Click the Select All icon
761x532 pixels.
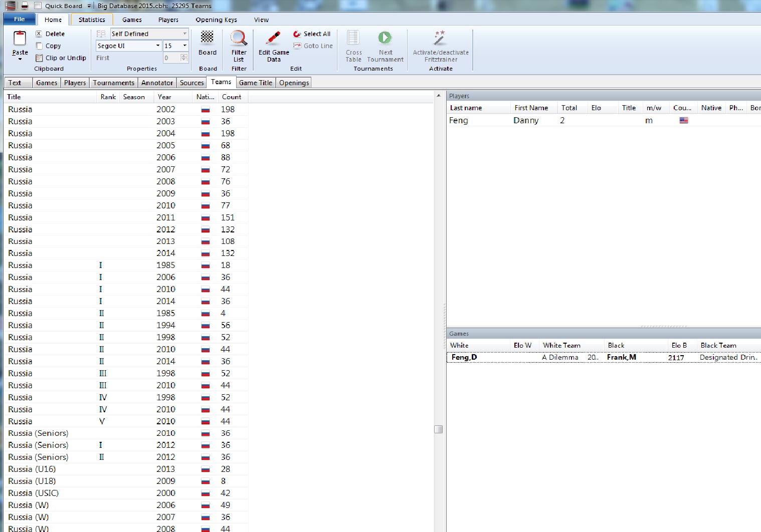point(297,34)
